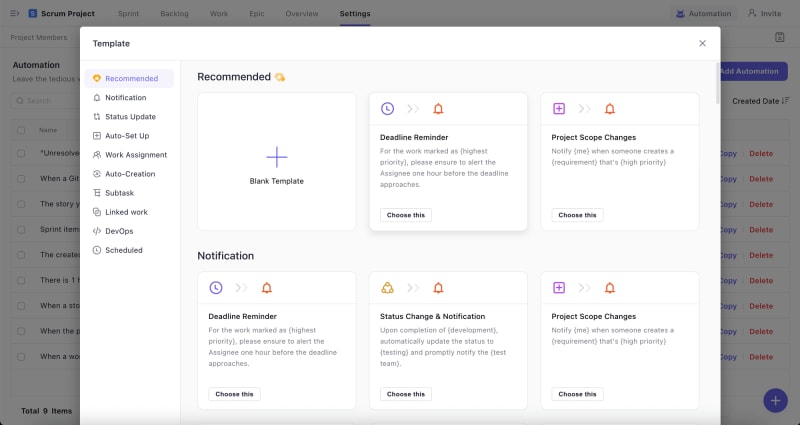Click the Invite button

click(765, 14)
